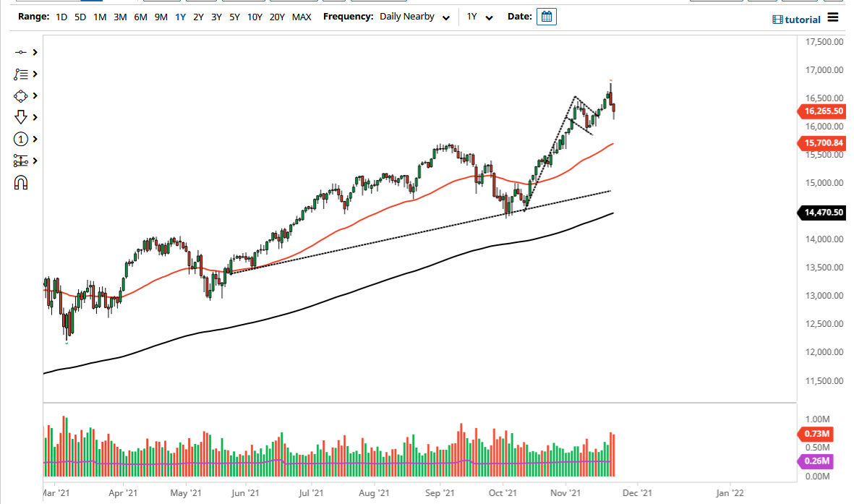Select the polygon shape drawing tool
This screenshot has height=504, width=854.
click(x=20, y=95)
